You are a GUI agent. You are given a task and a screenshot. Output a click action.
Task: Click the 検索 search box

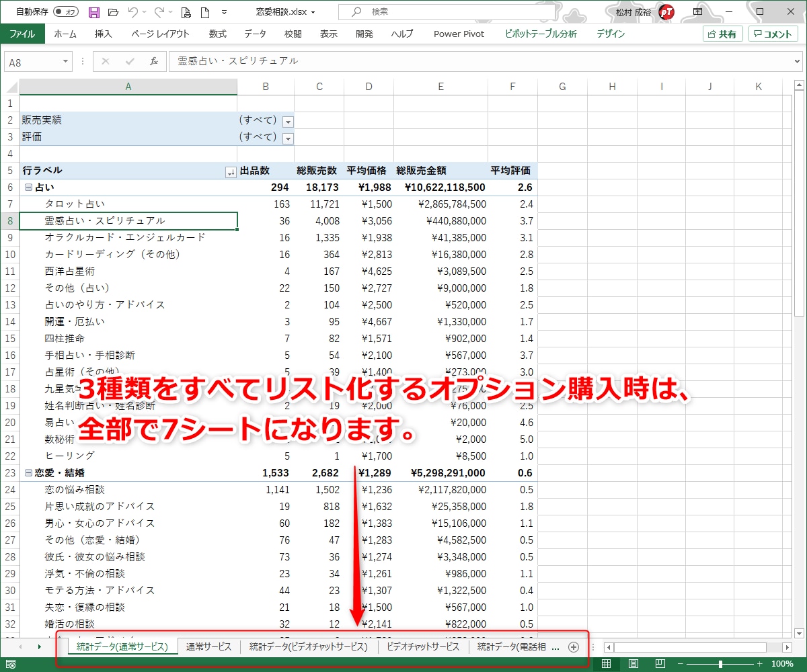pyautogui.click(x=448, y=12)
